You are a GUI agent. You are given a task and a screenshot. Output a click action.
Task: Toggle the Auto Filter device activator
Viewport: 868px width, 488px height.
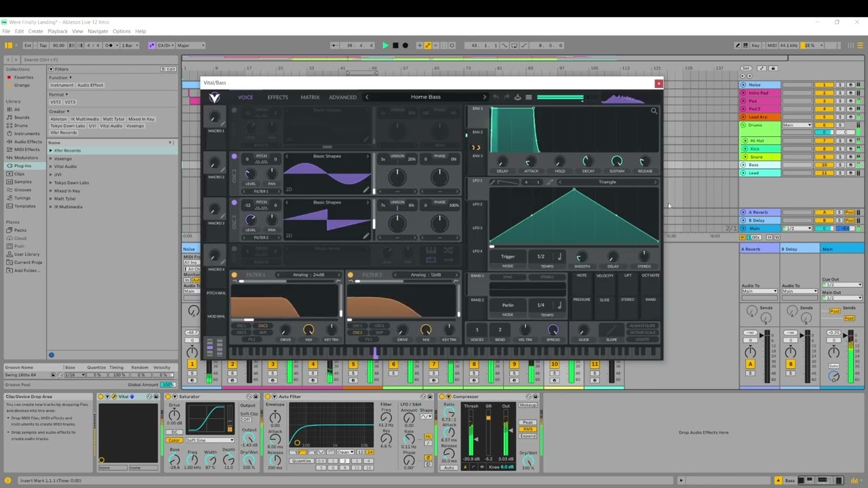(268, 396)
